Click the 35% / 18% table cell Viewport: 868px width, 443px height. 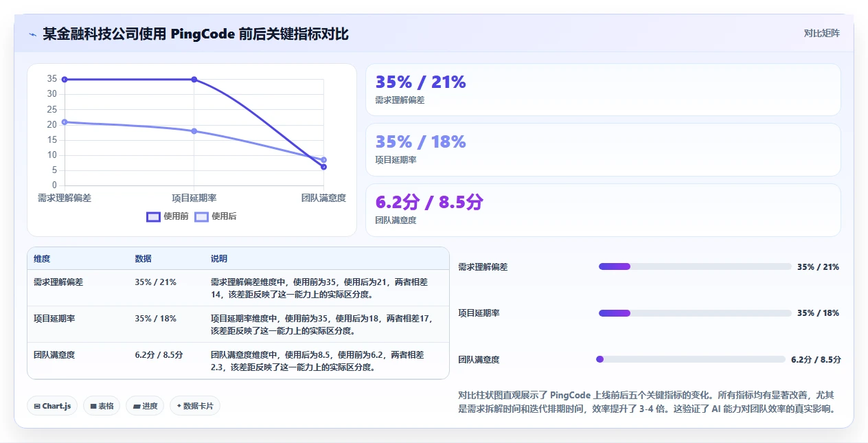156,319
